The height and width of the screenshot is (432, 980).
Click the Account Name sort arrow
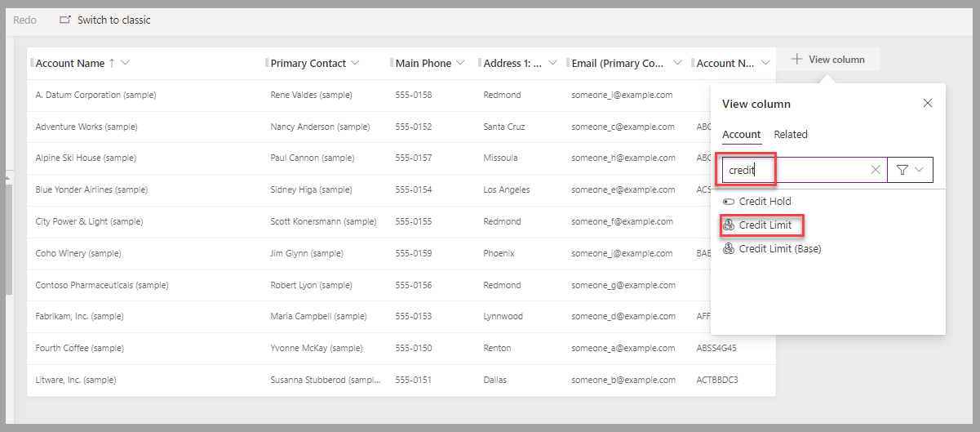click(x=112, y=63)
